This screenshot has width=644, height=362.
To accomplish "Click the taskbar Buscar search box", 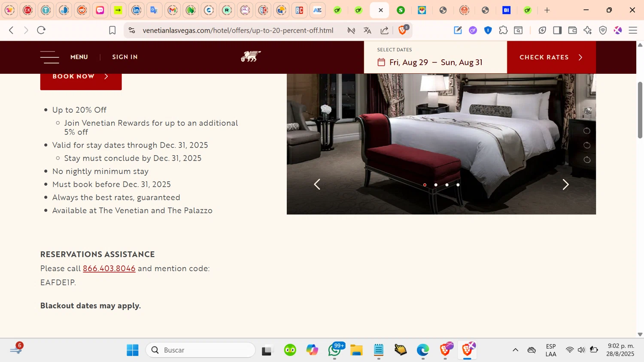I will (200, 350).
